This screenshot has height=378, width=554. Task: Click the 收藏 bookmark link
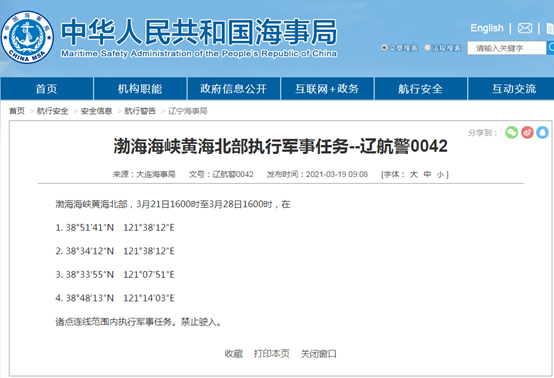234,354
